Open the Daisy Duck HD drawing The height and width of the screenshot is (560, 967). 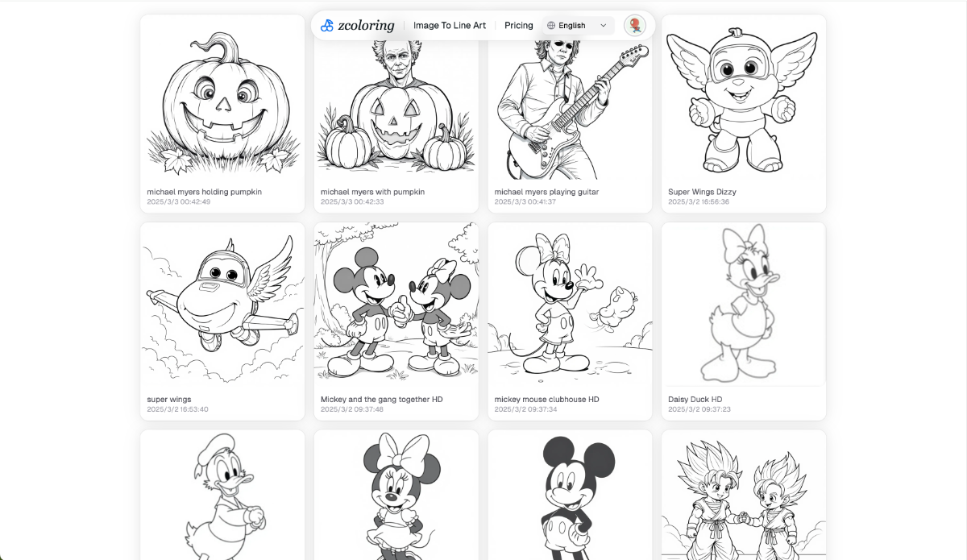[744, 305]
